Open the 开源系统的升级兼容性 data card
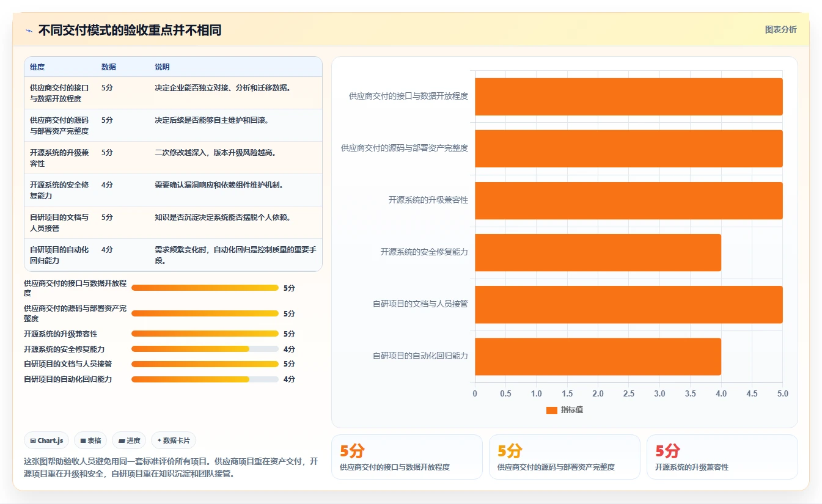The image size is (822, 504). [x=722, y=457]
